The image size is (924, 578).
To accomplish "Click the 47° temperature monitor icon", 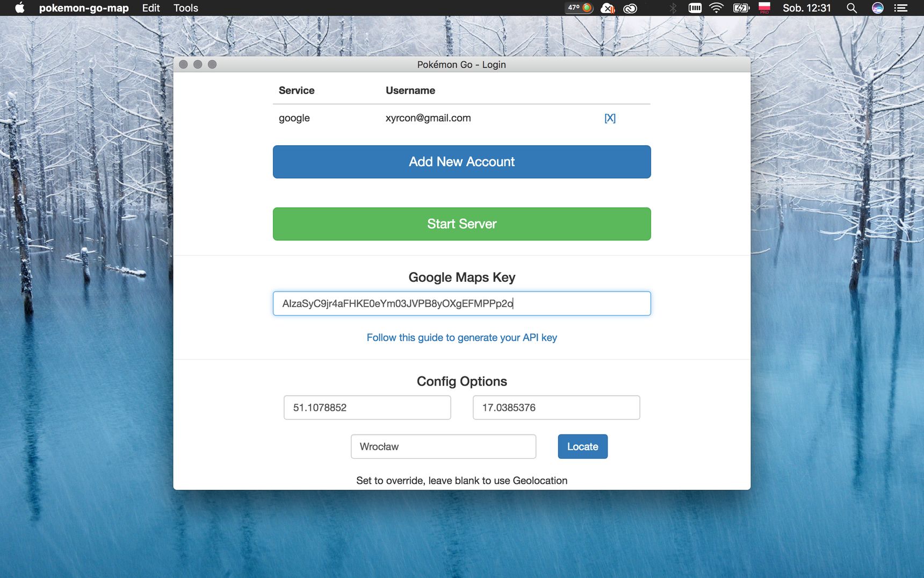I will [x=580, y=8].
